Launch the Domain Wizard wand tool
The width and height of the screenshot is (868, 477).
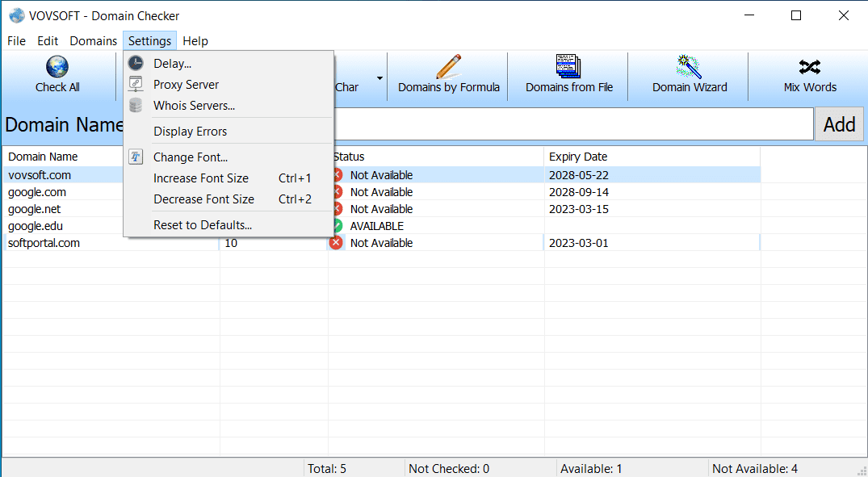pos(690,75)
